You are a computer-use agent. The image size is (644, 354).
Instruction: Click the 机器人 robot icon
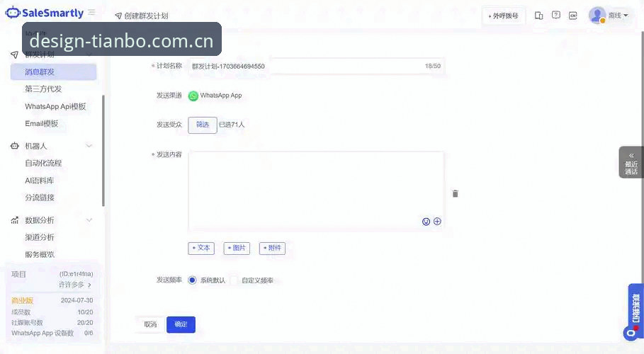tap(15, 146)
